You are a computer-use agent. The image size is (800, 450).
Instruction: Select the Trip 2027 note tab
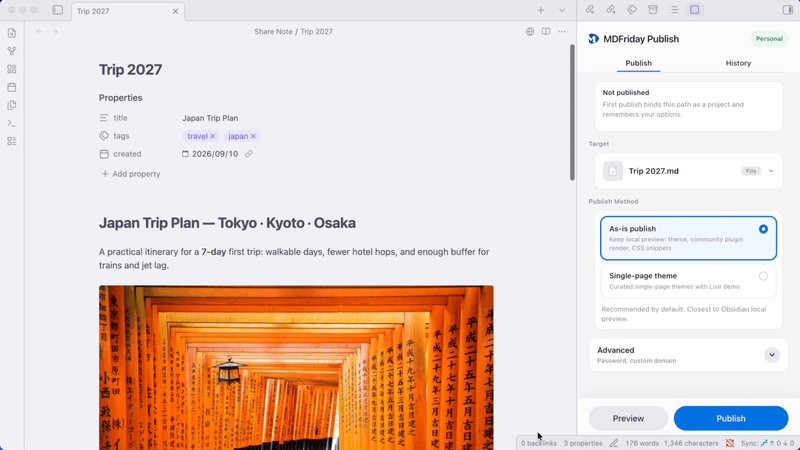coord(128,11)
